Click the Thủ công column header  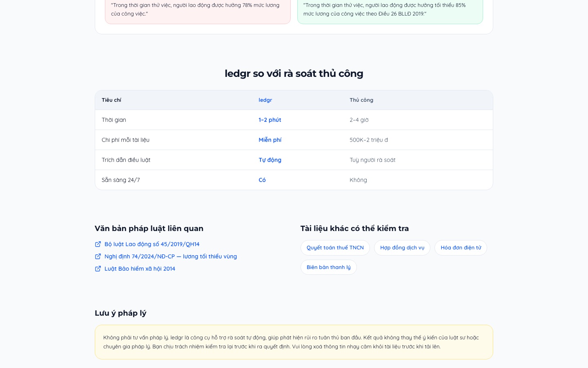click(361, 100)
